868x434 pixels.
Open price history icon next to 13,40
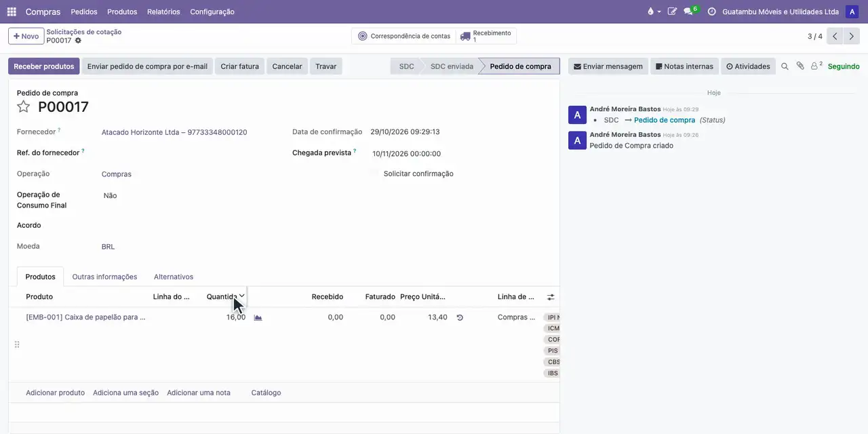click(460, 317)
